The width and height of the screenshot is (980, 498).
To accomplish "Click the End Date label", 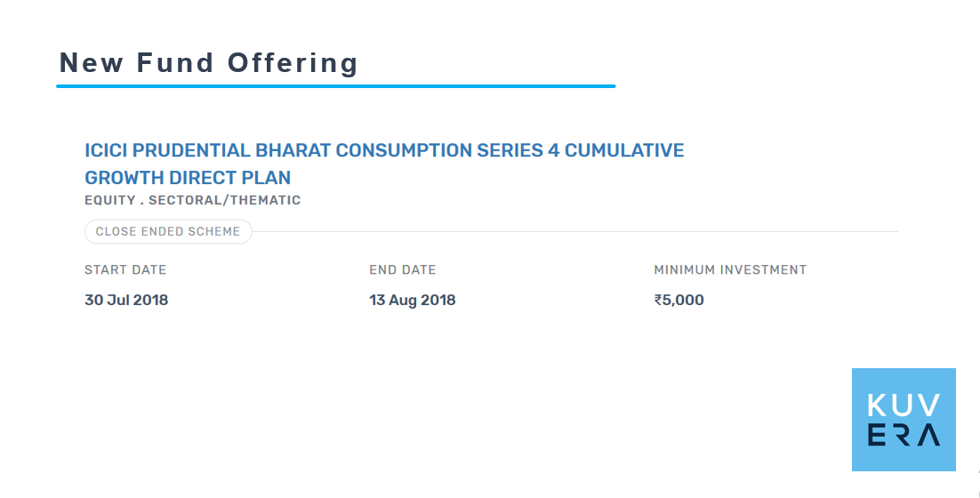I will click(403, 270).
